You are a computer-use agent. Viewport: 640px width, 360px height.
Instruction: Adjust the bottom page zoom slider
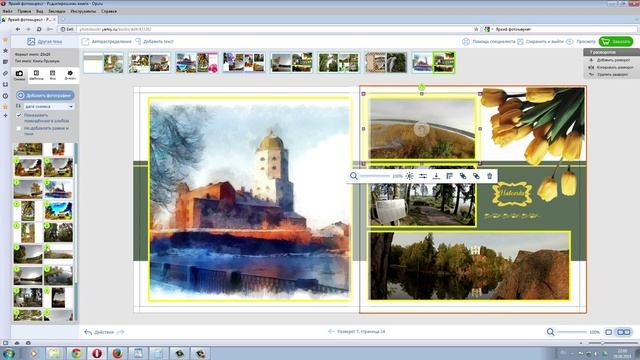point(572,332)
